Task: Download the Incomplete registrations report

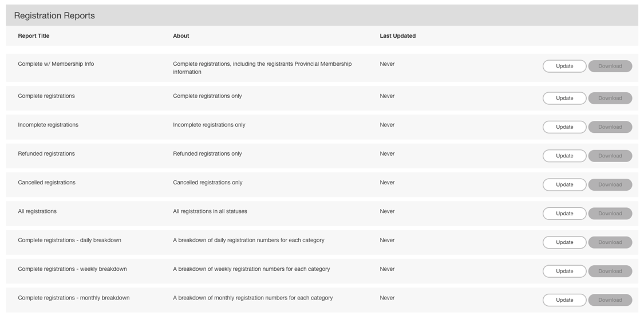Action: (x=610, y=127)
